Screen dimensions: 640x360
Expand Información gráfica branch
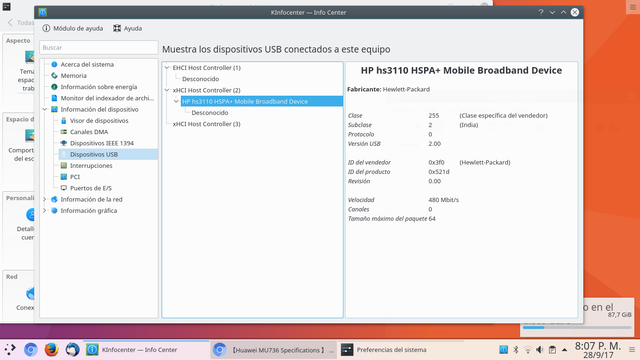(x=45, y=211)
